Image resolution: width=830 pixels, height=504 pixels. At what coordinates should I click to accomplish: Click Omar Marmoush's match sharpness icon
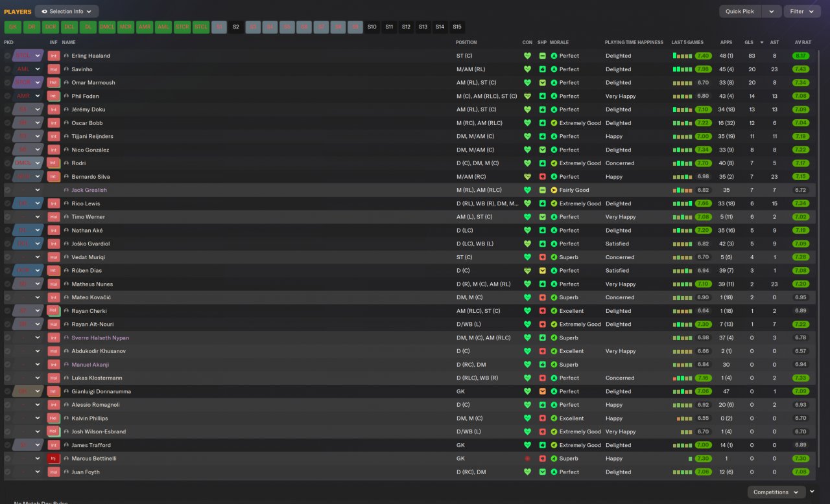click(x=543, y=83)
